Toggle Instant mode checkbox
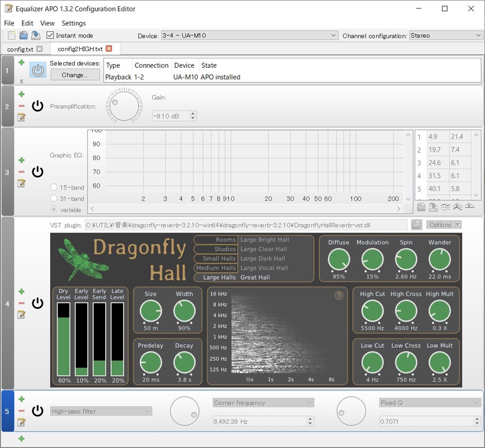This screenshot has height=448, width=485. click(50, 35)
